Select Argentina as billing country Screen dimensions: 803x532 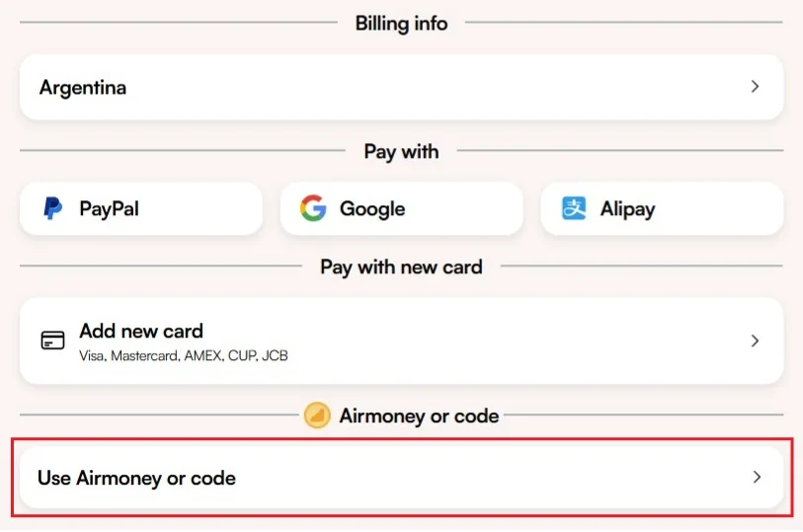[x=83, y=87]
